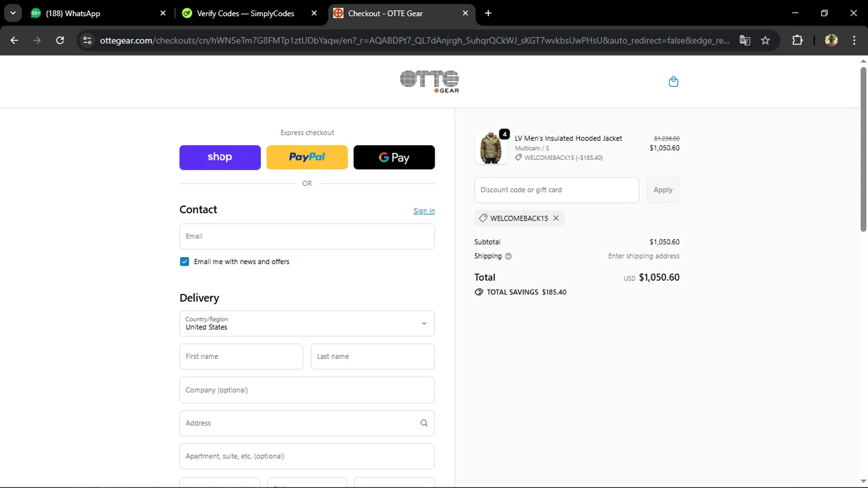Screen dimensions: 868x488
Task: Go back to the previous page
Action: [14, 41]
